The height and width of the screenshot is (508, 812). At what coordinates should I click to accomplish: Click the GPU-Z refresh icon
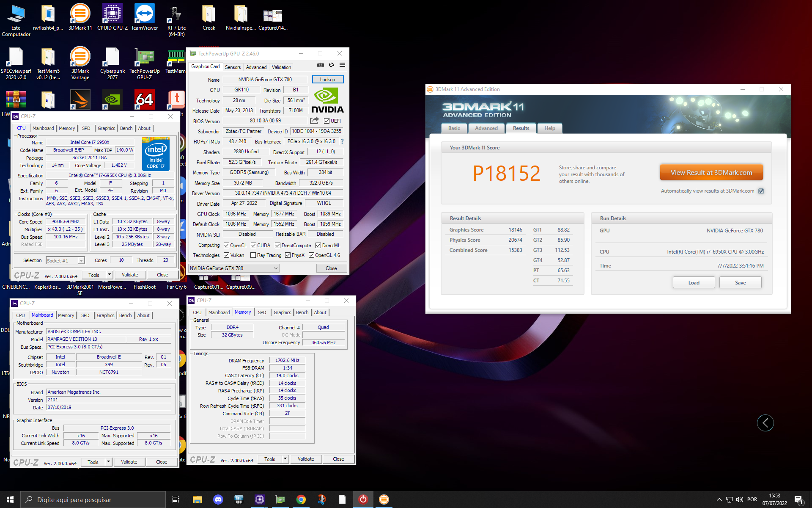click(332, 65)
